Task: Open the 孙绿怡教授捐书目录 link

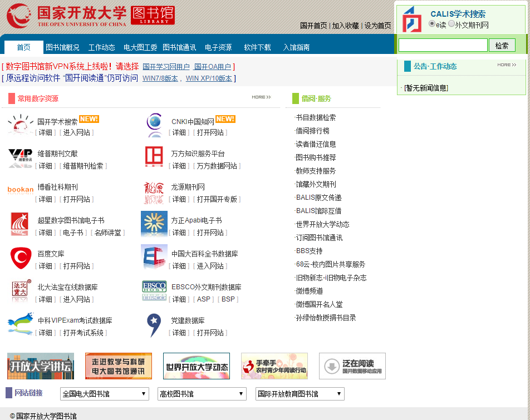Action: (326, 318)
